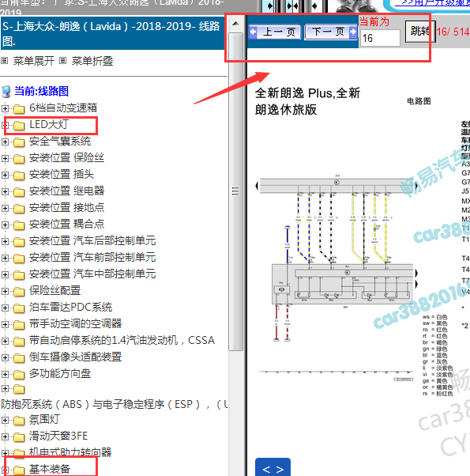Image resolution: width=470 pixels, height=476 pixels.
Task: Open the 氛围灯 folder icon
Action: [x=19, y=421]
